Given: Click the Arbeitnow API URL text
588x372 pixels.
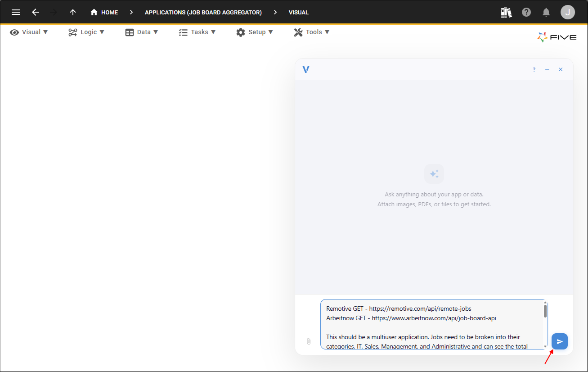Looking at the screenshot, I should (434, 318).
